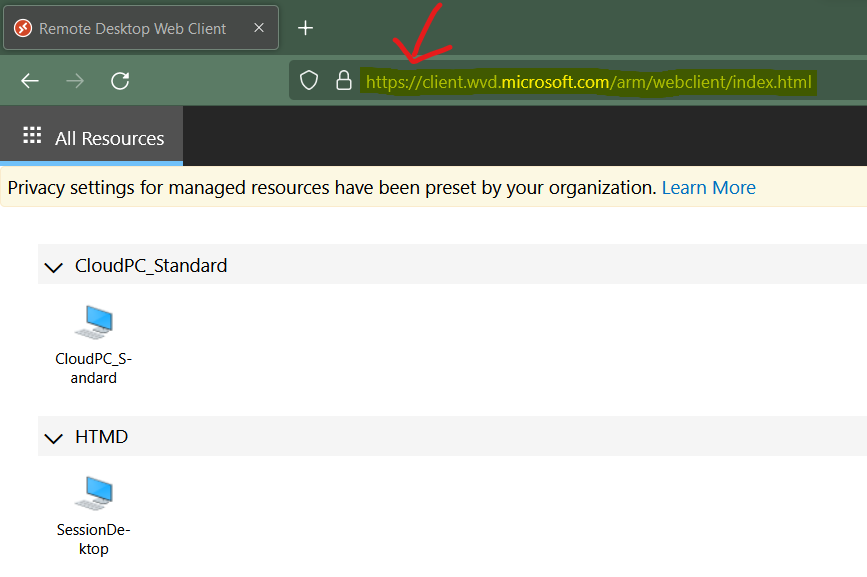Click the All Resources grid icon
This screenshot has width=867, height=577.
click(32, 135)
